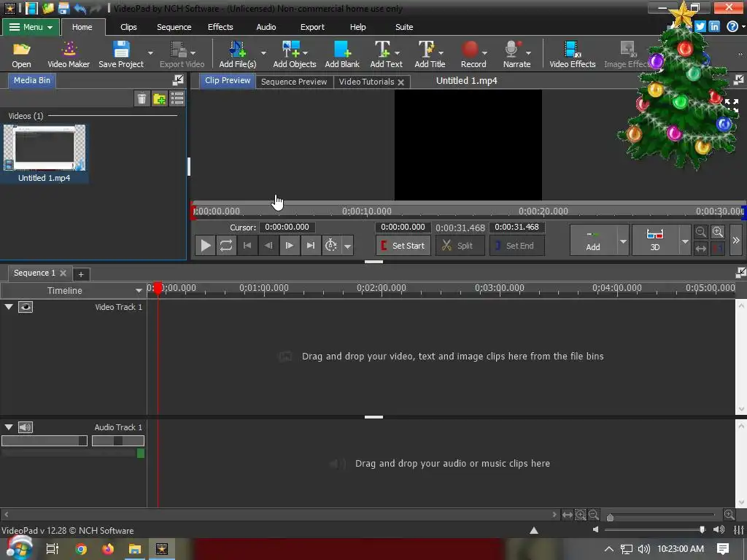
Task: Open the Video Tutorials tab
Action: pyautogui.click(x=366, y=82)
